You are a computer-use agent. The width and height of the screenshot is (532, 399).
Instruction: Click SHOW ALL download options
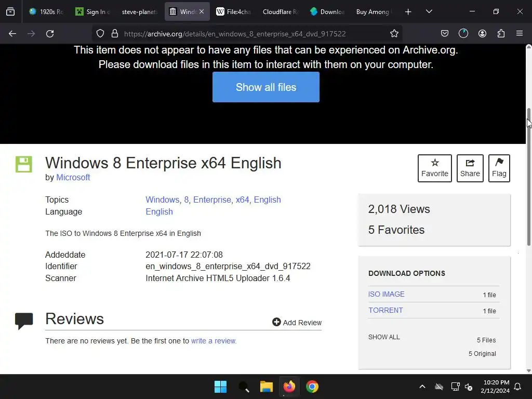(384, 337)
